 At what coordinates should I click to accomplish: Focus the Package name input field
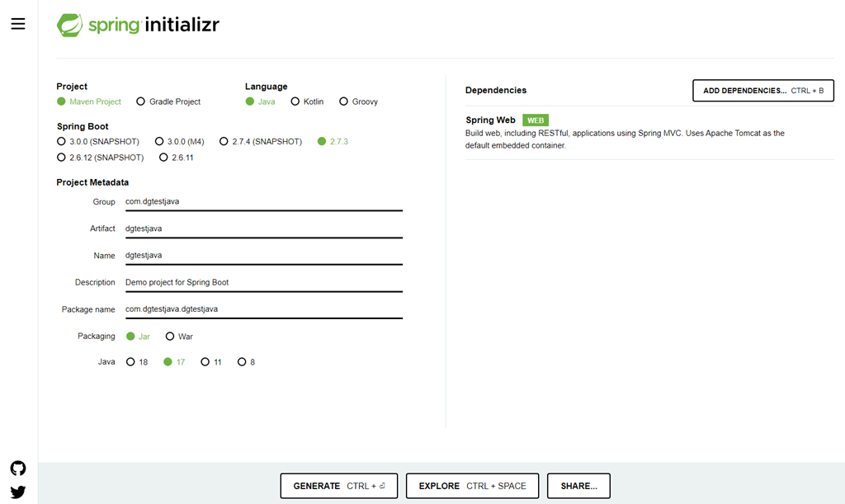click(x=264, y=309)
